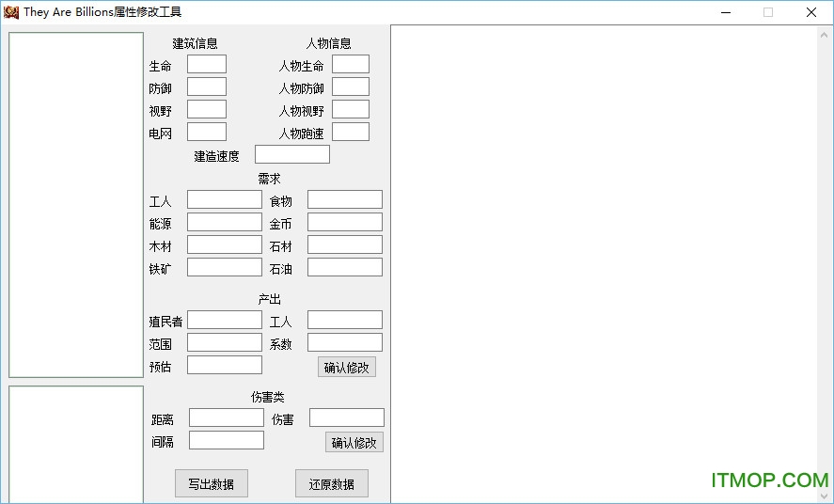
Task: Minimize the They Are Billions tool window
Action: click(x=726, y=12)
